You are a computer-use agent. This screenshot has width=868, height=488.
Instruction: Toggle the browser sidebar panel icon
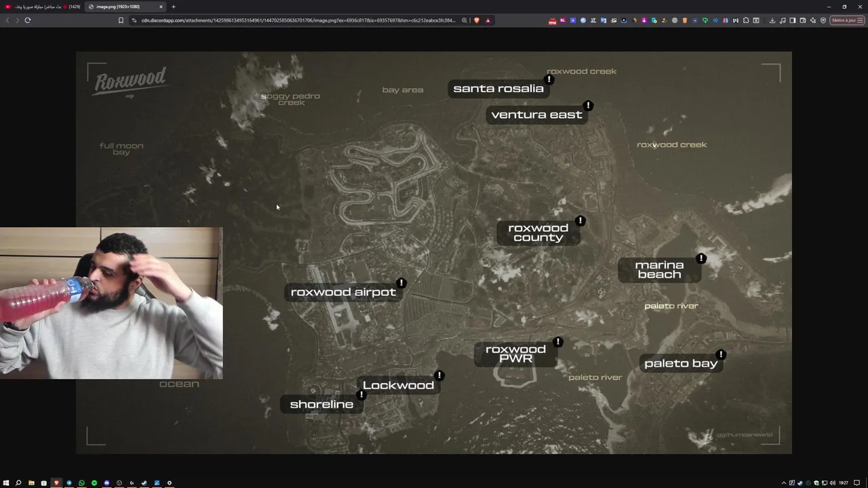793,20
